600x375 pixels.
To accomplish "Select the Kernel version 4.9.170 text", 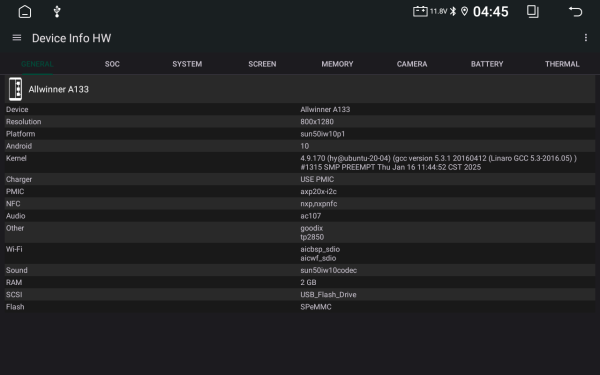I will pos(439,163).
